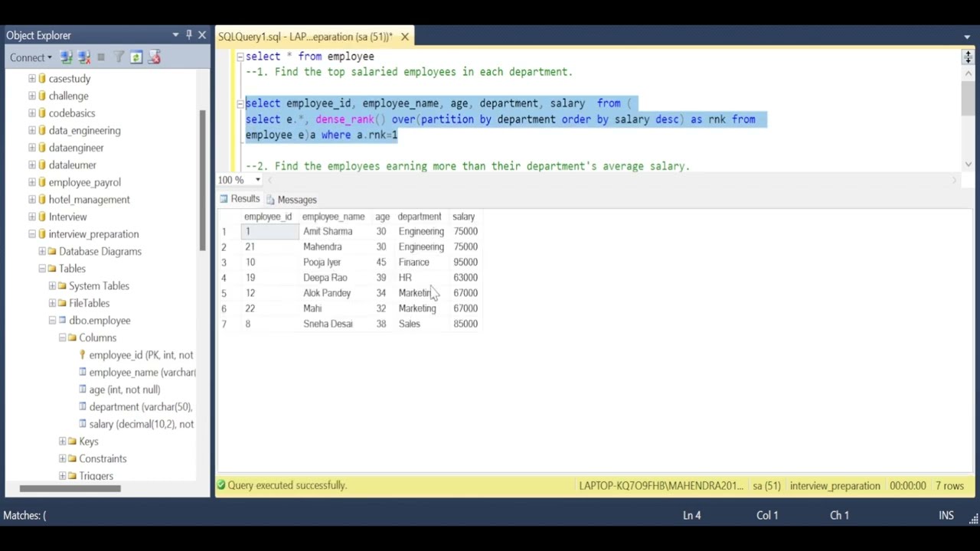Viewport: 980px width, 551px height.
Task: Click the salary column header
Action: coord(464,217)
